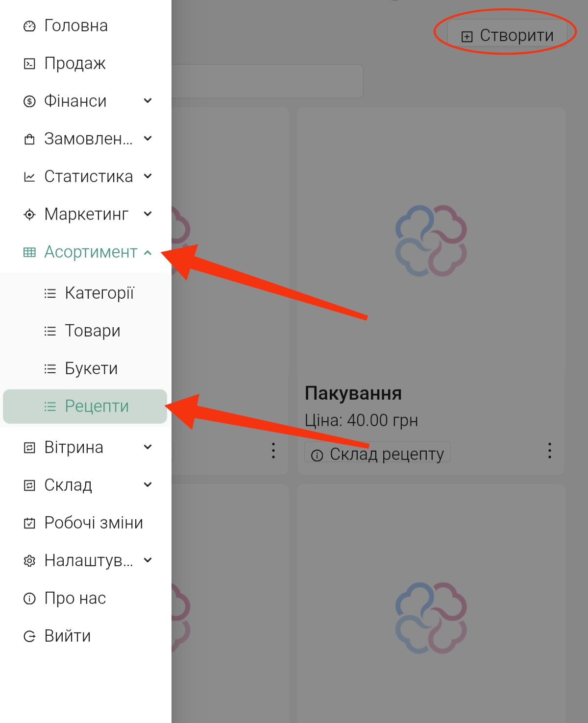Select Товари in the sidebar
This screenshot has width=588, height=723.
(x=93, y=331)
